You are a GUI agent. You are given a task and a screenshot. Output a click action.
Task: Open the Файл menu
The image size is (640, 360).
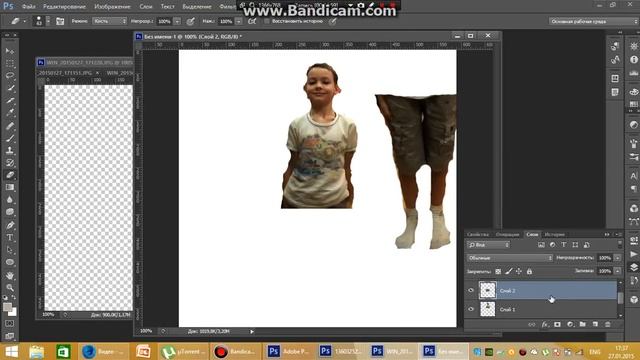coord(28,7)
